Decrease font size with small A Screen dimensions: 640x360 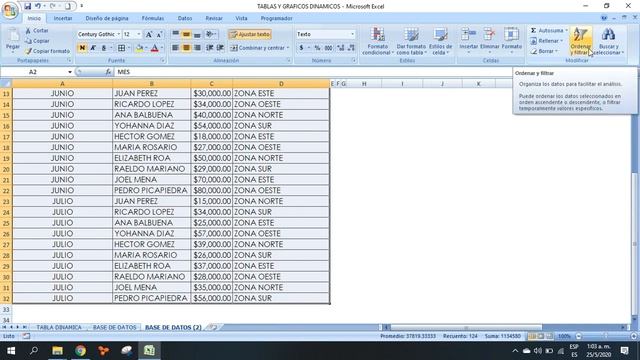[159, 34]
